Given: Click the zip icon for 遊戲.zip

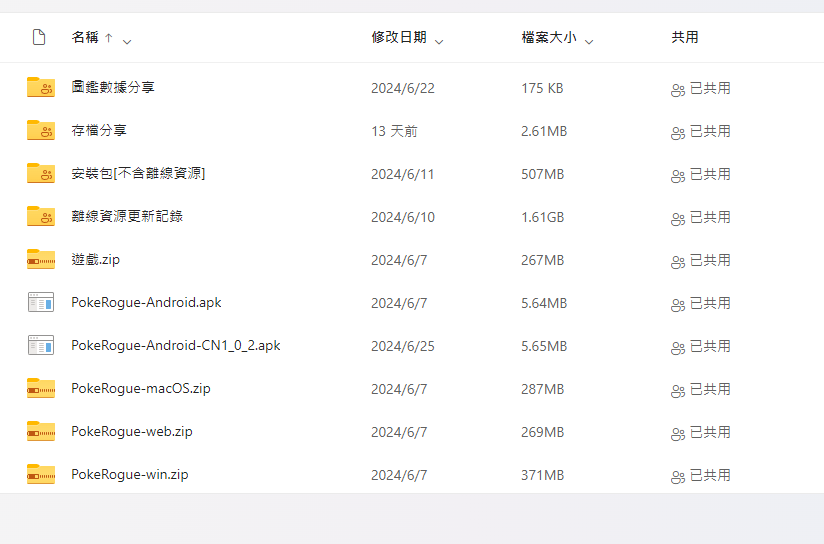Looking at the screenshot, I should (x=41, y=259).
